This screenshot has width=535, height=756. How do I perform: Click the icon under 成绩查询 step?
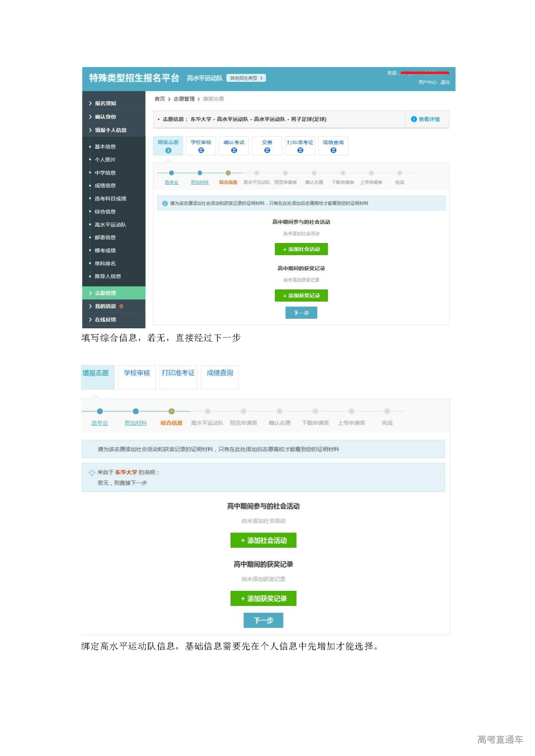333,150
